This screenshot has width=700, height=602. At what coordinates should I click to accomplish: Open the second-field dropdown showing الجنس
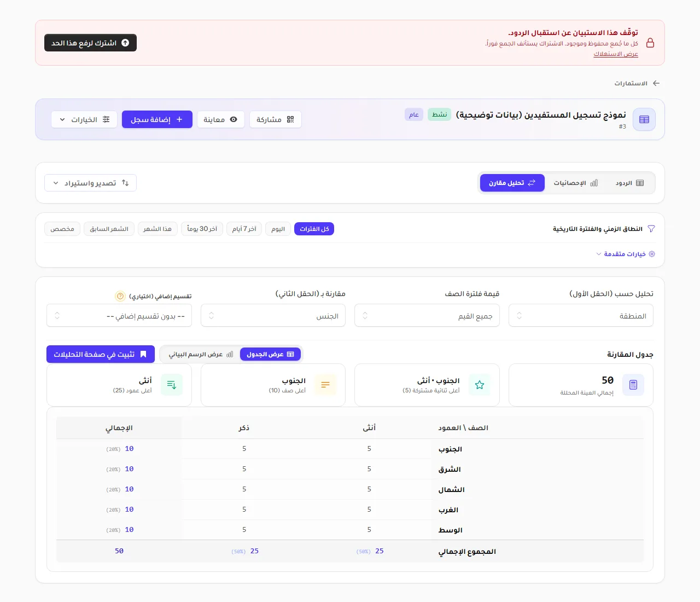(273, 316)
